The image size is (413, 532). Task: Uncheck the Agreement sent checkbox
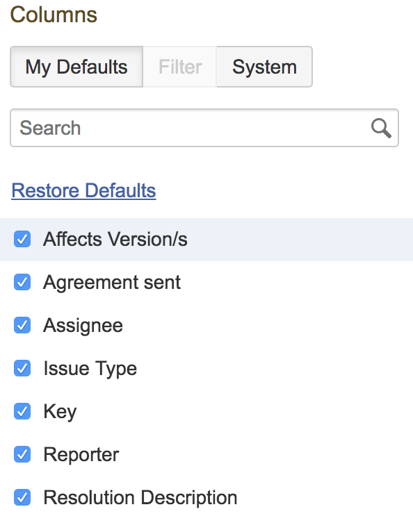(x=22, y=282)
